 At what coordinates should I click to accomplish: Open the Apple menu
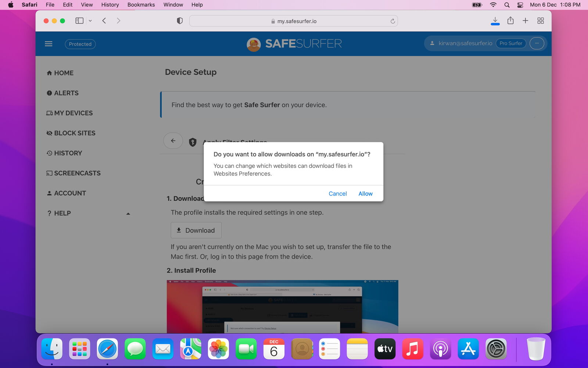pos(11,5)
